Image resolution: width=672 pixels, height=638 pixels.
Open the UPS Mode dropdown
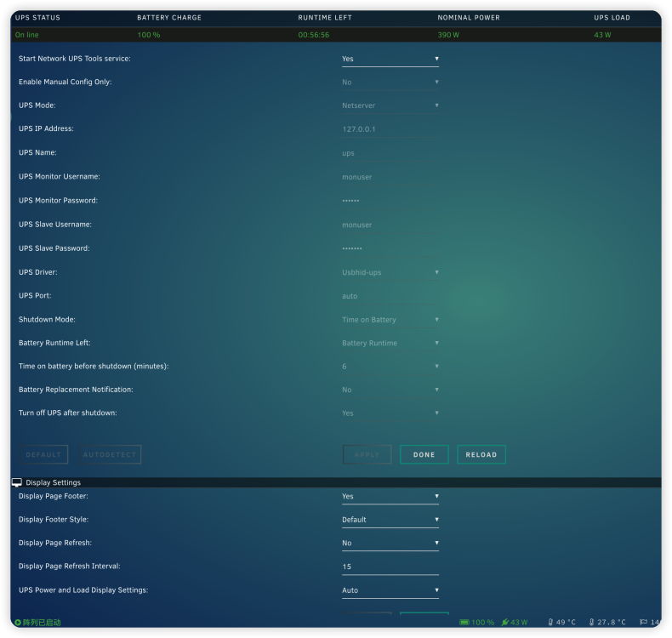[390, 105]
